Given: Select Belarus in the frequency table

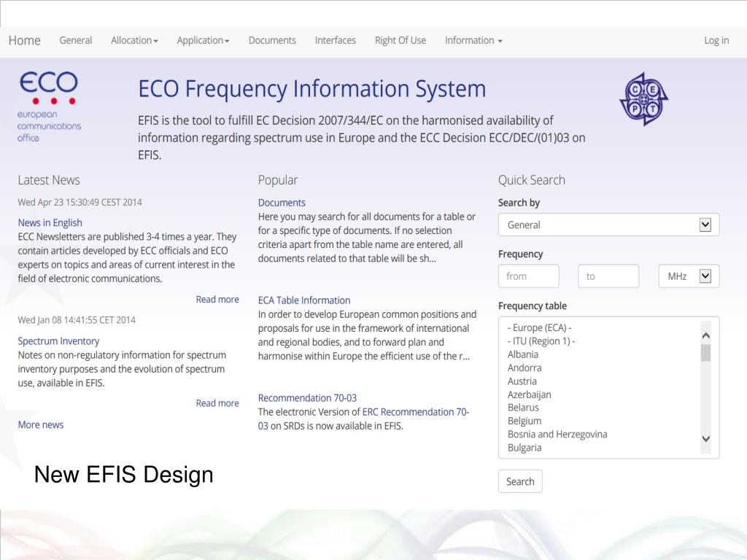Looking at the screenshot, I should tap(523, 408).
